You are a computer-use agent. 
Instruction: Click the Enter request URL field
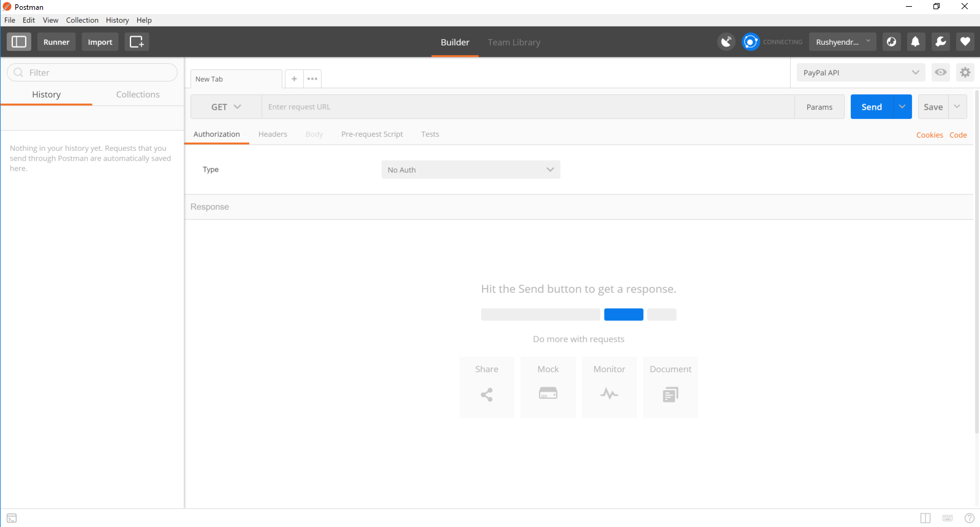tap(528, 107)
